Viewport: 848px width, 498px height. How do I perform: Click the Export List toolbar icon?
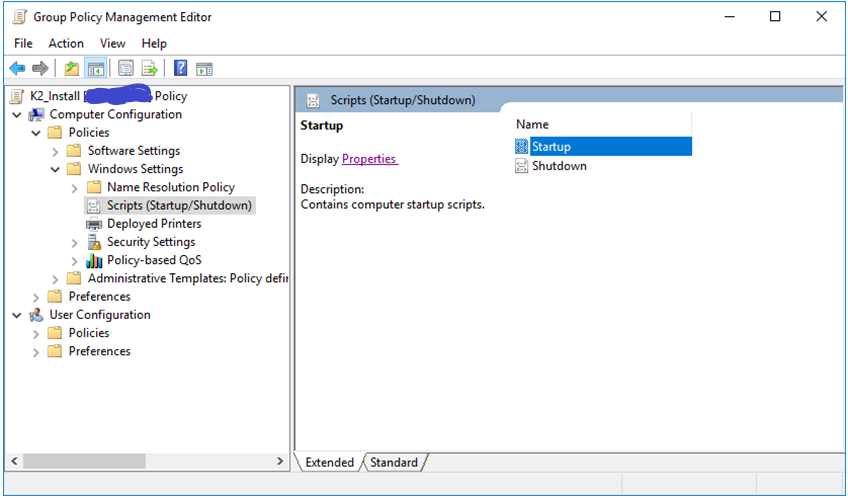pos(149,69)
